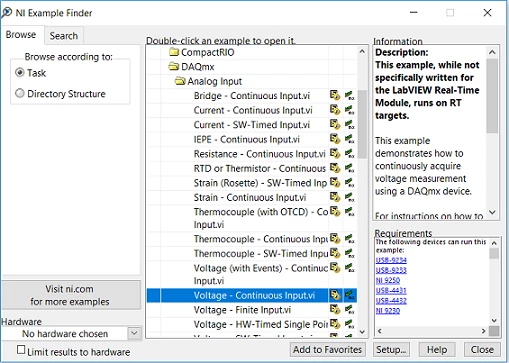This screenshot has height=363, width=509.
Task: Click the Description pane scroll-down arrow
Action: tap(492, 212)
